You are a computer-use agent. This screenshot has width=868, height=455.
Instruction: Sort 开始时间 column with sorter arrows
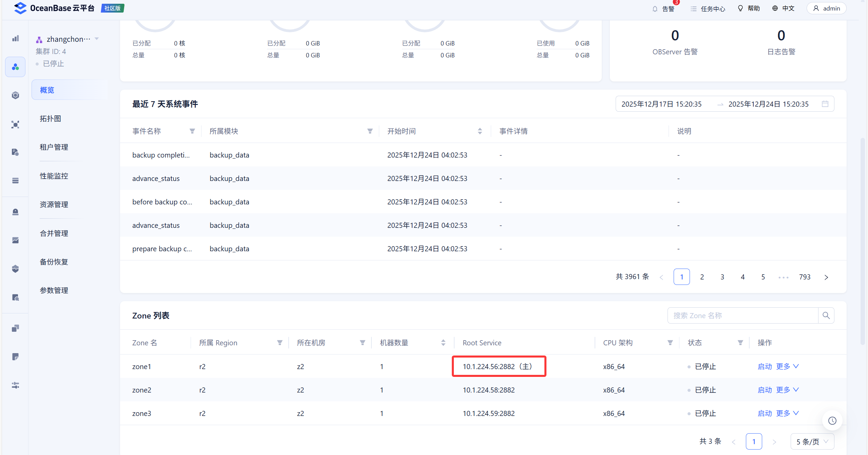click(480, 131)
